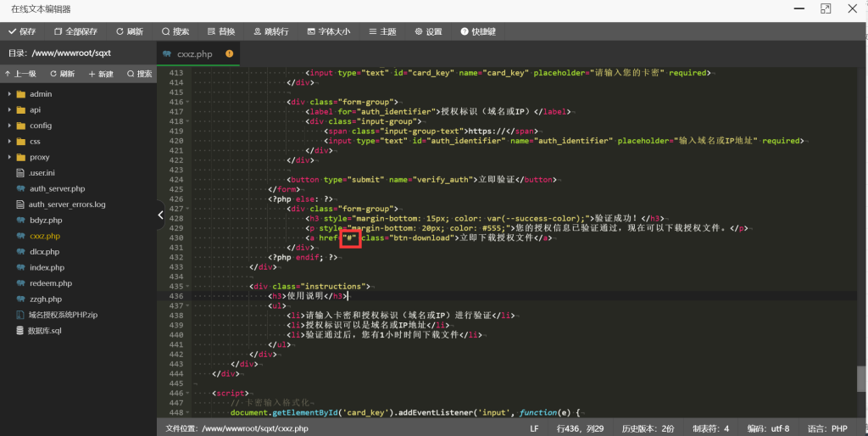The width and height of the screenshot is (868, 436).
Task: Open the 搜索 search toolbar item
Action: pyautogui.click(x=175, y=31)
